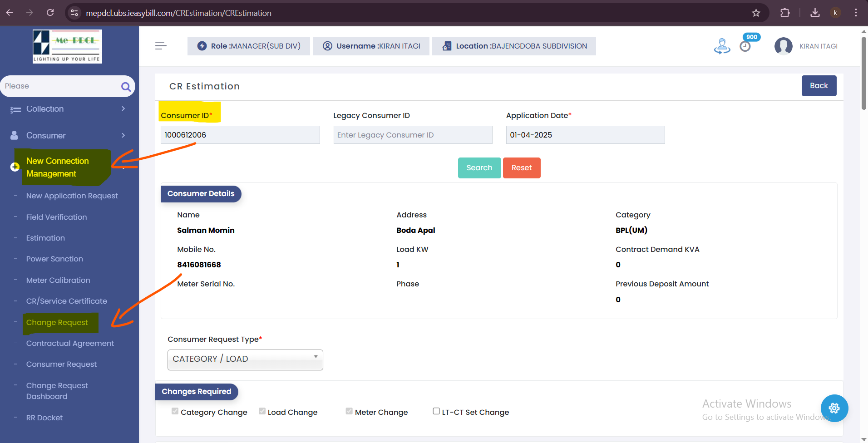
Task: Open the KIRAN ITAGI profile avatar
Action: click(783, 46)
